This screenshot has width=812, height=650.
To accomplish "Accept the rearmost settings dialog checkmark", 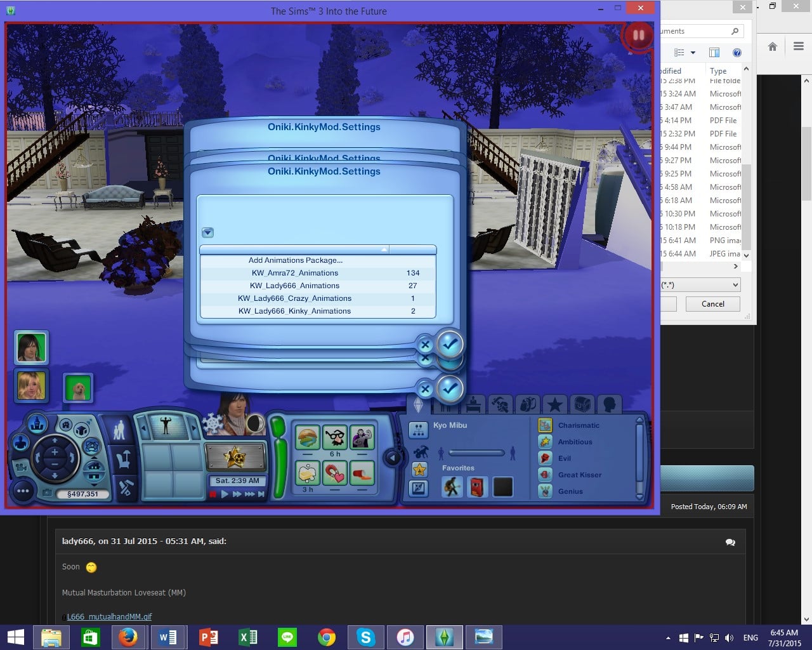I will click(450, 388).
